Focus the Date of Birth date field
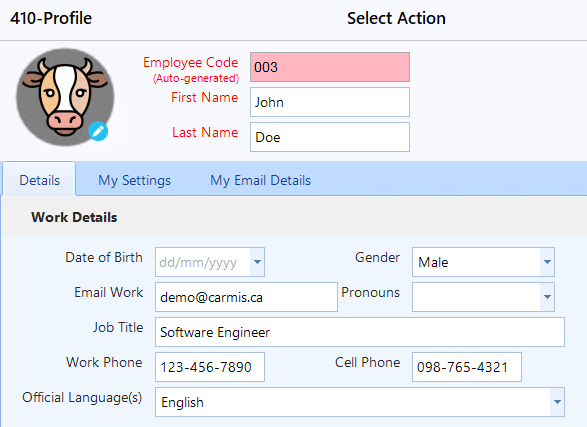Viewport: 587px width, 427px height. (203, 262)
